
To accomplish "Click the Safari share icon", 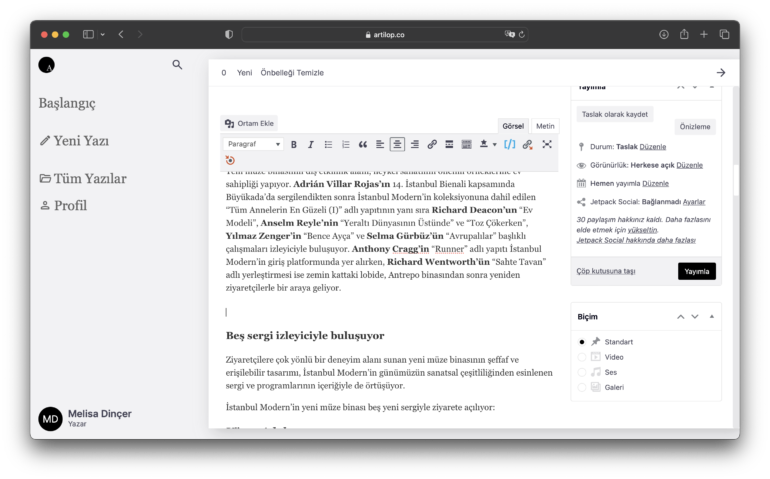I will point(684,34).
